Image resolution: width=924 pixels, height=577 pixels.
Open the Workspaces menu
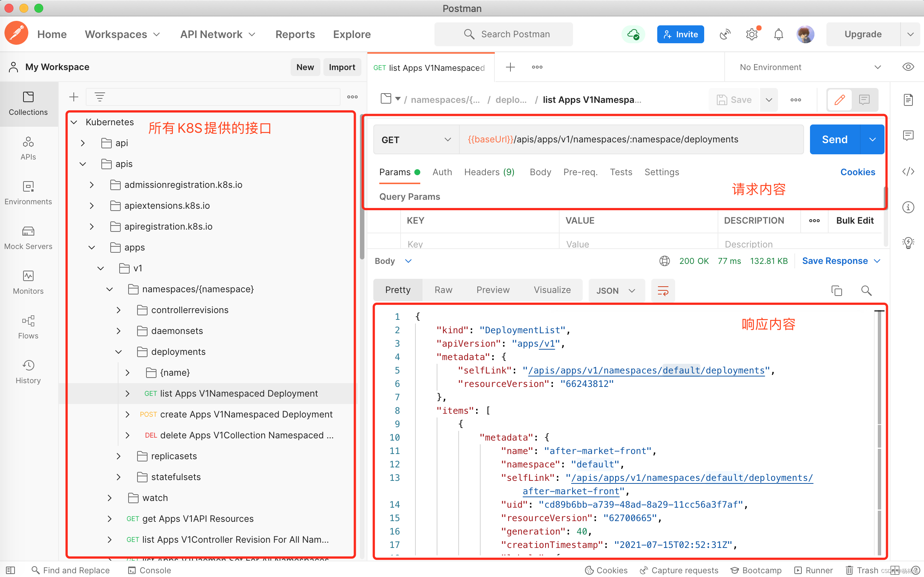[x=123, y=34]
